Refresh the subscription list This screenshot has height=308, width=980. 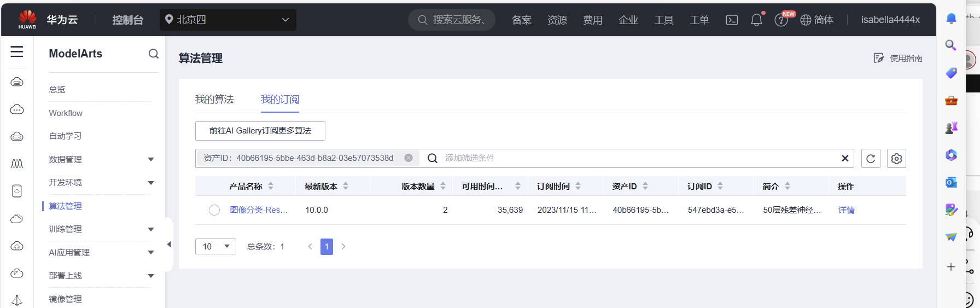871,159
